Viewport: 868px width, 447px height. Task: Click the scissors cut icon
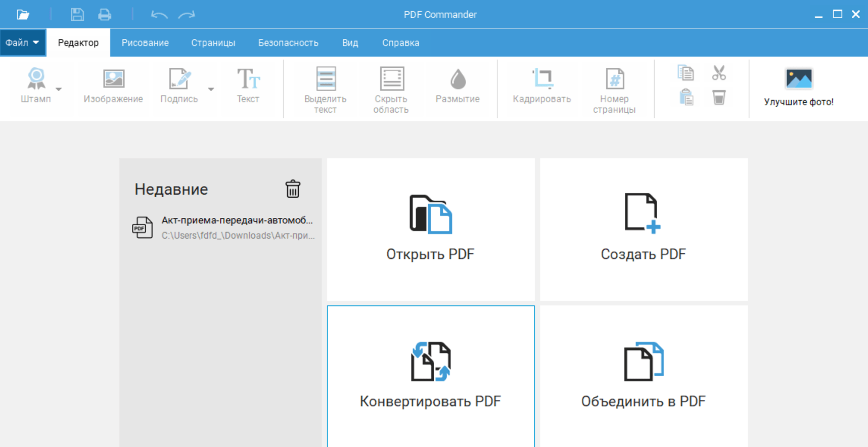pyautogui.click(x=719, y=73)
